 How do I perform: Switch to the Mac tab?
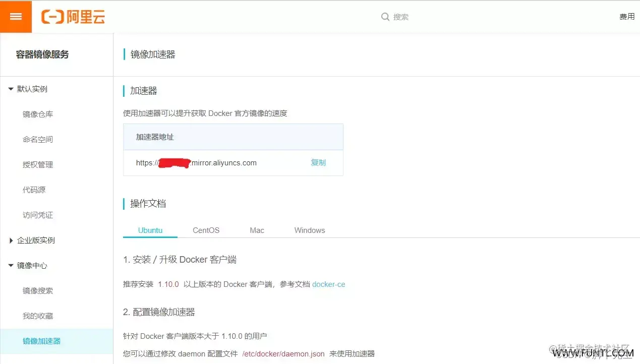(257, 230)
